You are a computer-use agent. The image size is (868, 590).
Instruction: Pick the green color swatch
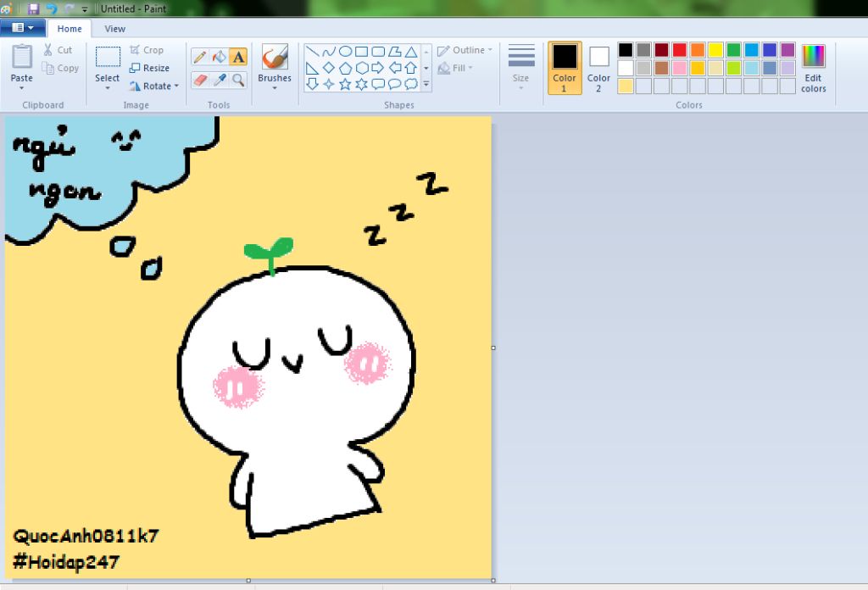pyautogui.click(x=733, y=50)
